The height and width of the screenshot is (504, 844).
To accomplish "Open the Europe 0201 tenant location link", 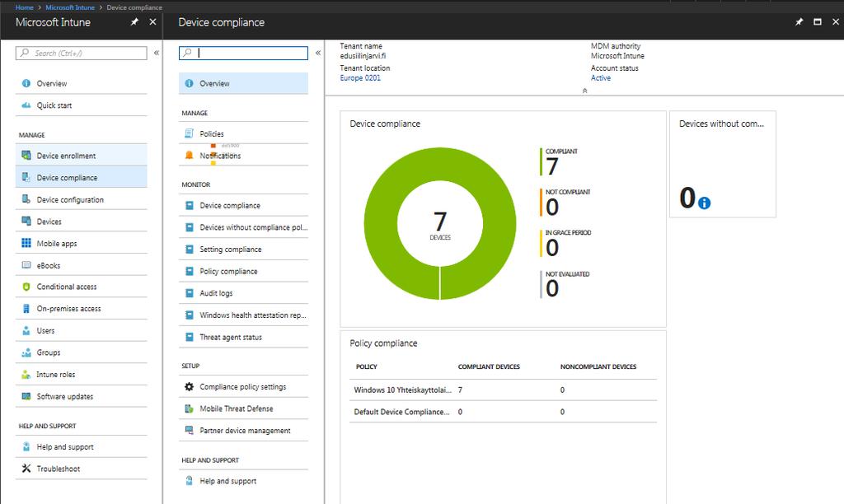I will click(x=360, y=78).
